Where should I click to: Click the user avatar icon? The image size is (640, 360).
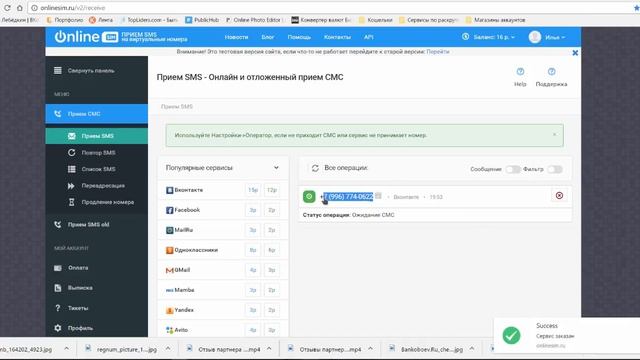(x=535, y=37)
